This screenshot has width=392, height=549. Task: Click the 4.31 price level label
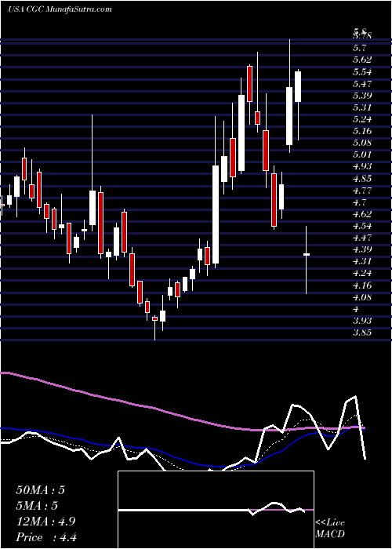362,261
